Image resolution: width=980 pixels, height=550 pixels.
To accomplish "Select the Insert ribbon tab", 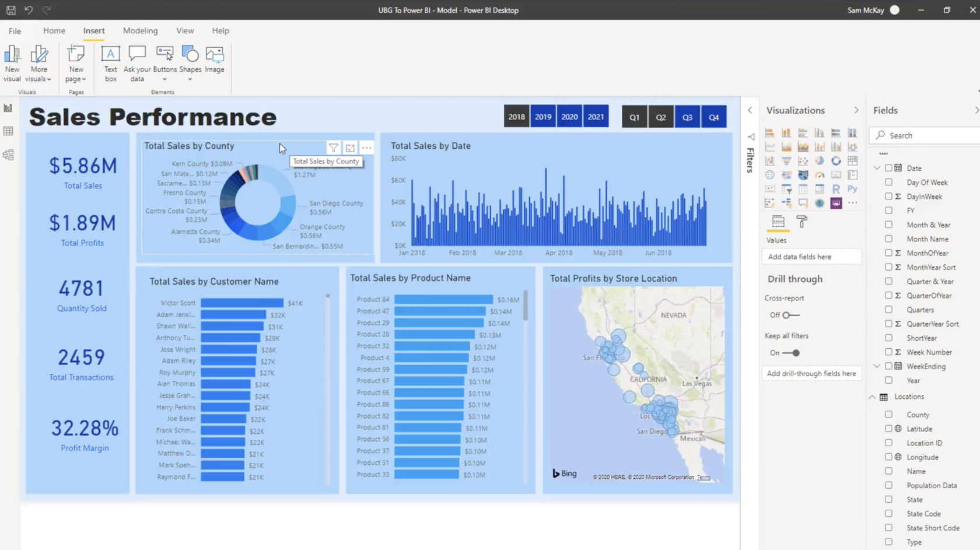I will (94, 31).
